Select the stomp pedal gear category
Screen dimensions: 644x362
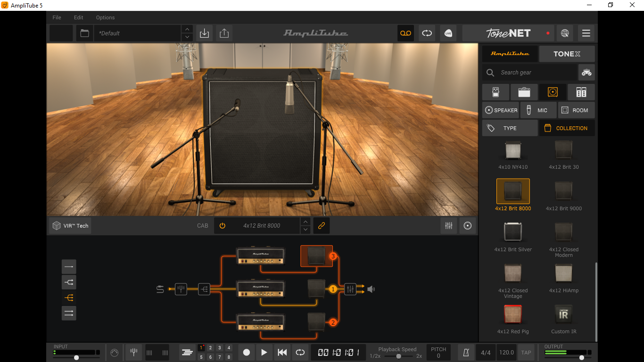tap(495, 92)
